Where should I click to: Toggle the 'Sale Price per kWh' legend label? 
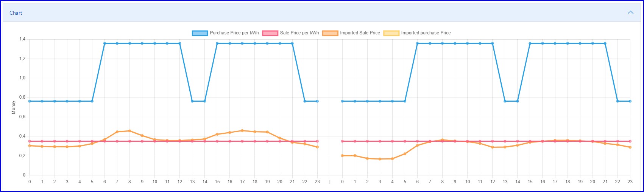[299, 33]
